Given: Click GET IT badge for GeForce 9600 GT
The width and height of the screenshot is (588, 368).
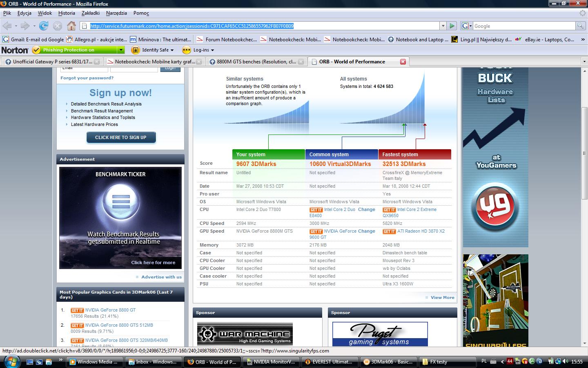Looking at the screenshot, I should pos(316,231).
